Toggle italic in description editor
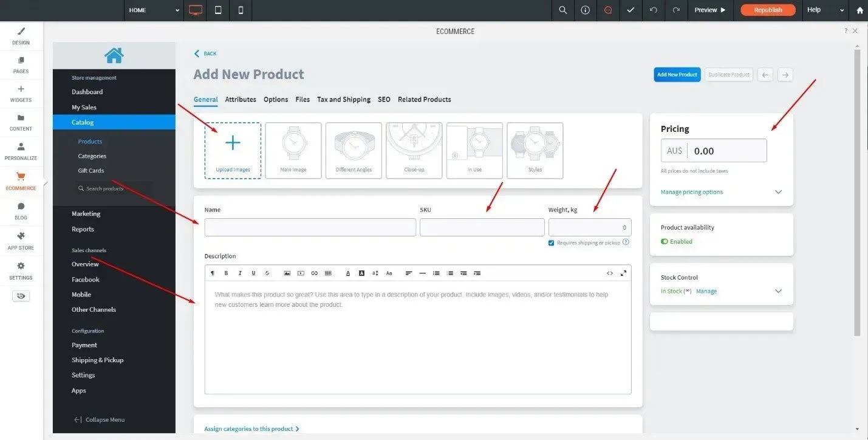 click(x=240, y=273)
